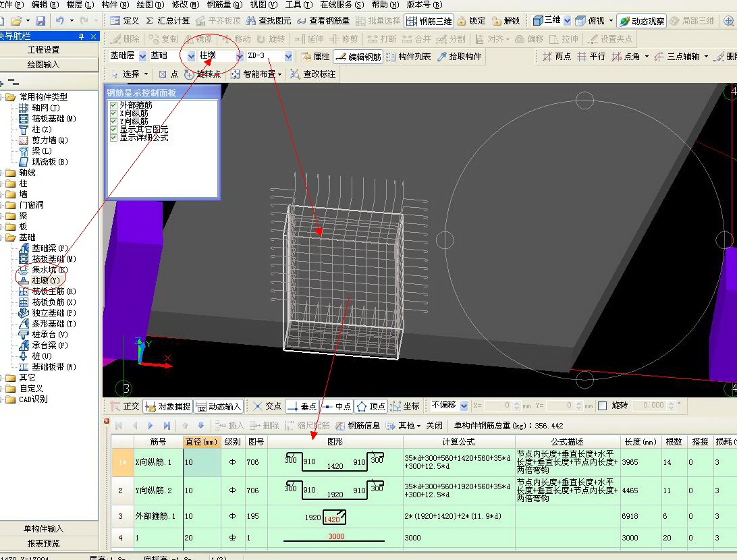Screen dimensions: 737x560
Task: Open the 基础层 floor dropdown
Action: (142, 57)
